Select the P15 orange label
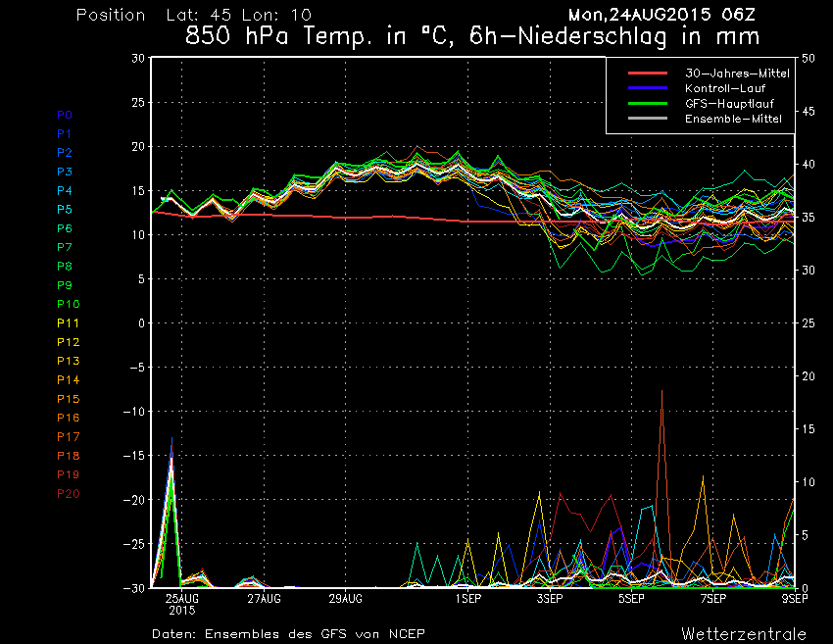Image resolution: width=833 pixels, height=644 pixels. tap(69, 399)
